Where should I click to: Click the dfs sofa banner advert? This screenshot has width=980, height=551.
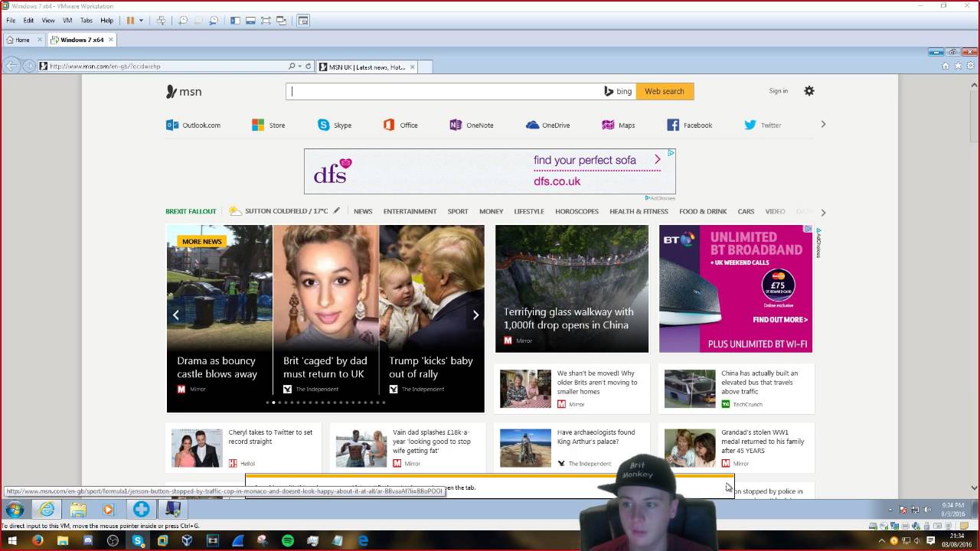click(x=490, y=171)
